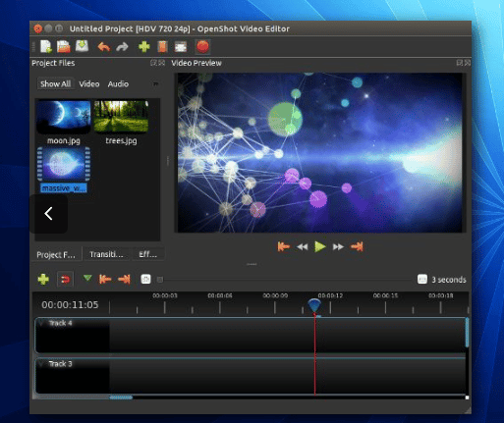Zoom in the timeline with the icon beside 3 seconds

tap(422, 279)
